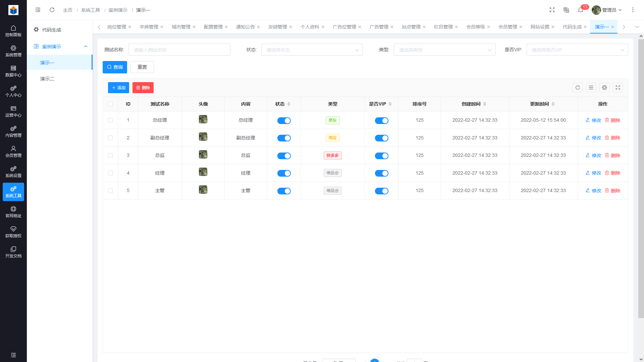644x362 pixels.
Task: Check the row checkbox for 总经理
Action: click(x=110, y=120)
